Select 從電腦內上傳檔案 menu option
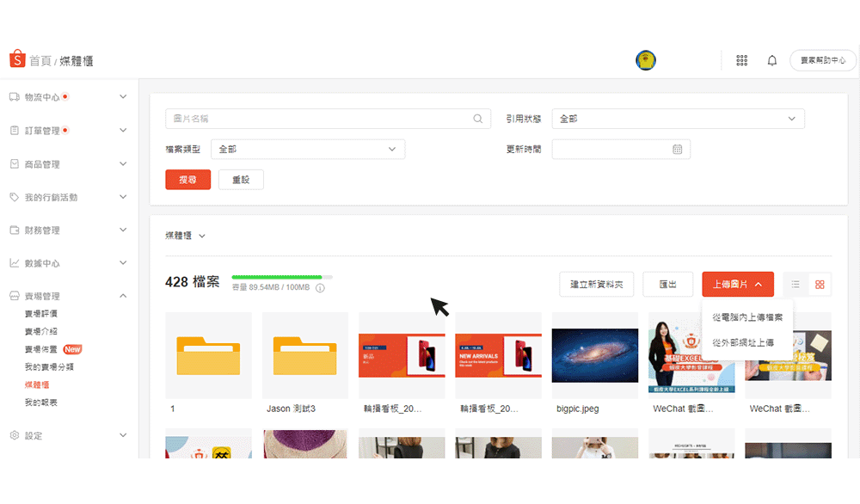The width and height of the screenshot is (860, 504). pyautogui.click(x=747, y=317)
